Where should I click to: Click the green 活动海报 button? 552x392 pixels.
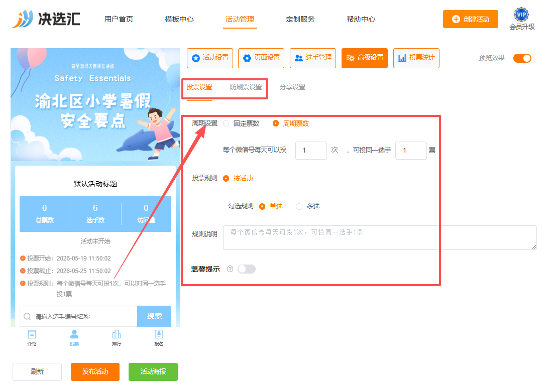pyautogui.click(x=153, y=371)
